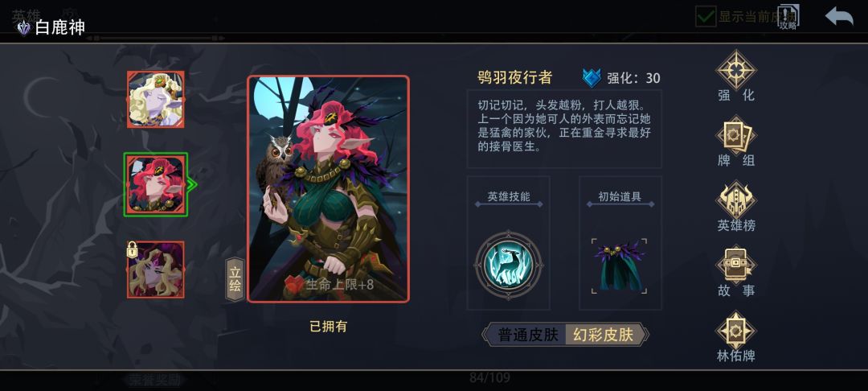Tap the deer hero skill icon
The width and height of the screenshot is (868, 391).
pyautogui.click(x=508, y=265)
